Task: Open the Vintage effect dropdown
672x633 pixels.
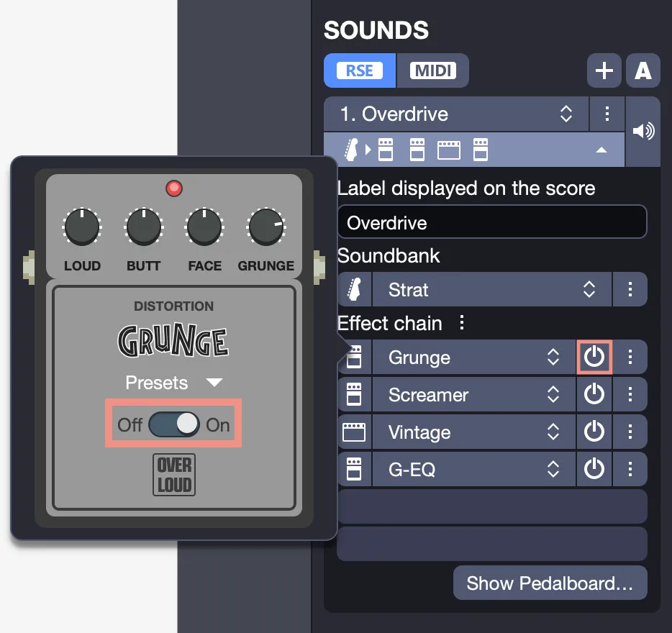Action: (474, 432)
